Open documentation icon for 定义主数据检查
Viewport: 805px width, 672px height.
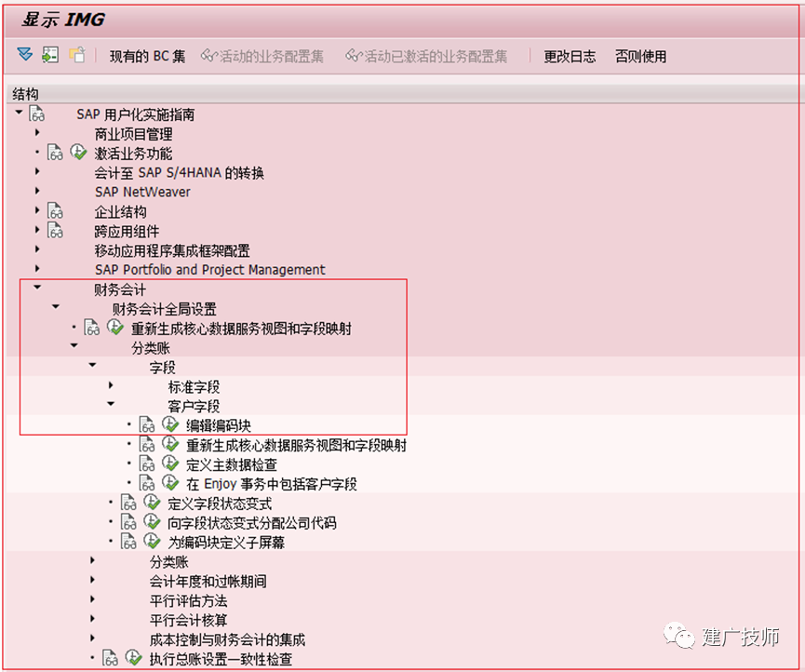click(x=147, y=464)
